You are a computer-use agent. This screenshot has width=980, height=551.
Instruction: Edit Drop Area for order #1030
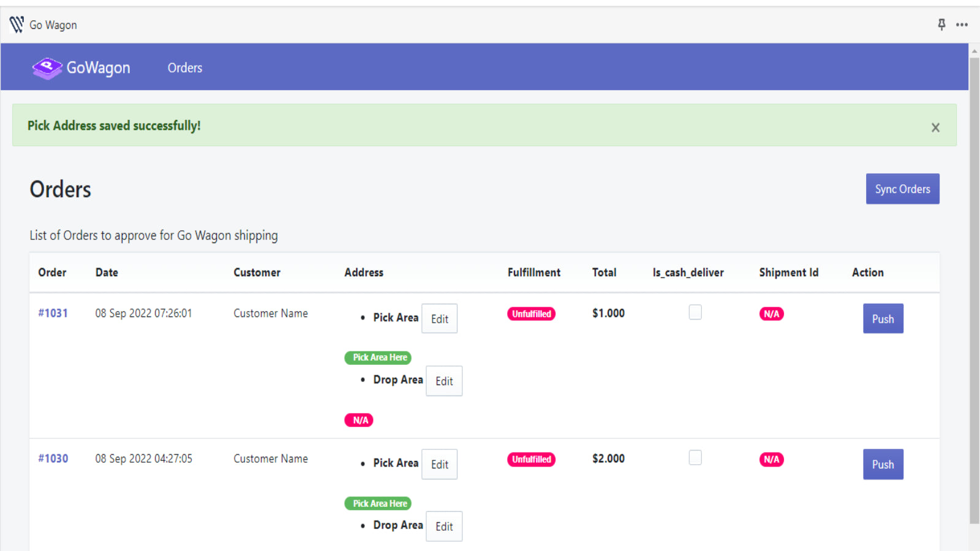[x=443, y=527]
